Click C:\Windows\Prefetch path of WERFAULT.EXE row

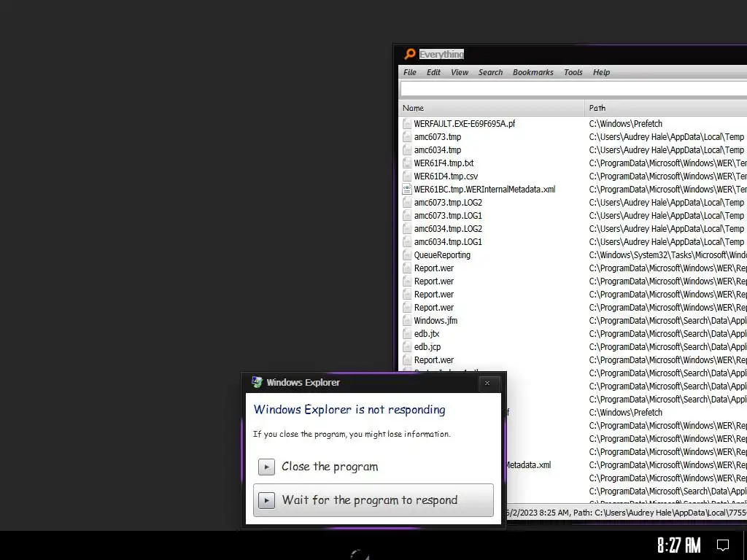(625, 124)
